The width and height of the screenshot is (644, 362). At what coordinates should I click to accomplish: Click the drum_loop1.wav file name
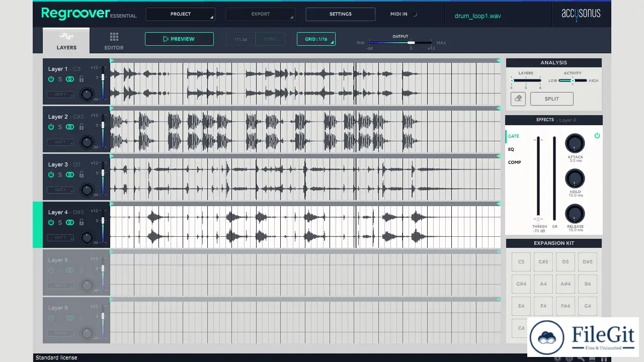pyautogui.click(x=477, y=16)
